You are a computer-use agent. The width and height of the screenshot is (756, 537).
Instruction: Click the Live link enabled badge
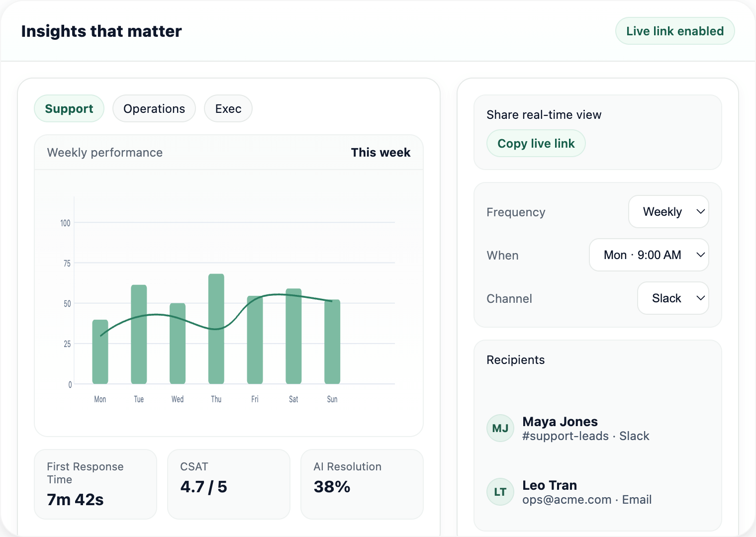point(675,31)
